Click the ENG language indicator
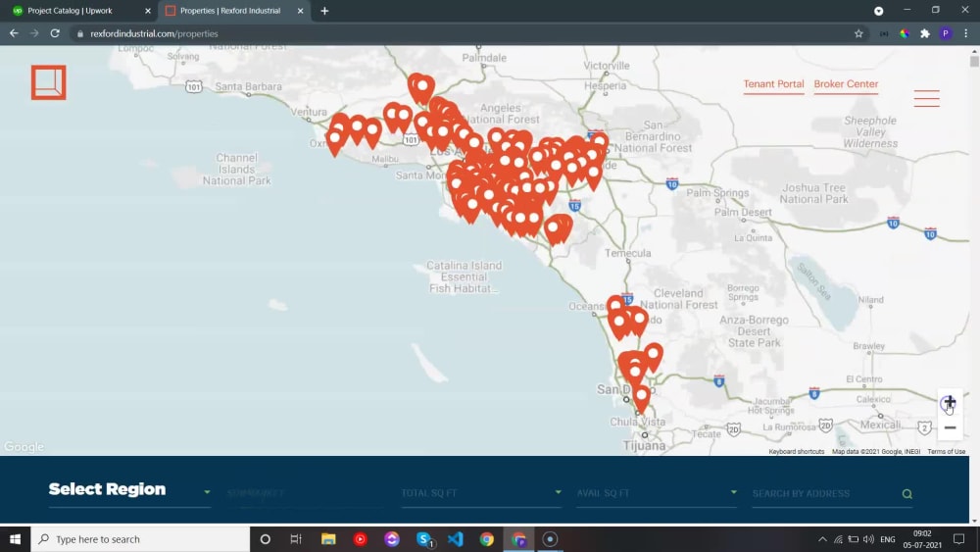The width and height of the screenshot is (980, 552). [x=888, y=539]
